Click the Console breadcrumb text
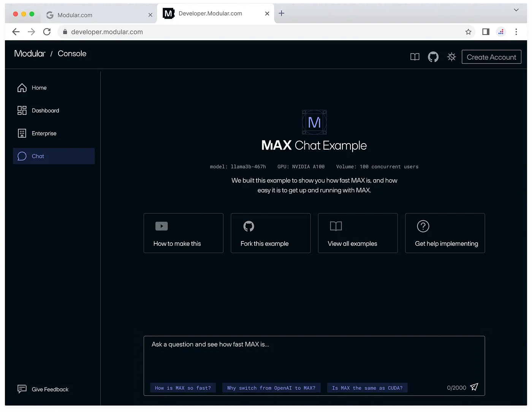This screenshot has width=532, height=412. click(x=72, y=54)
